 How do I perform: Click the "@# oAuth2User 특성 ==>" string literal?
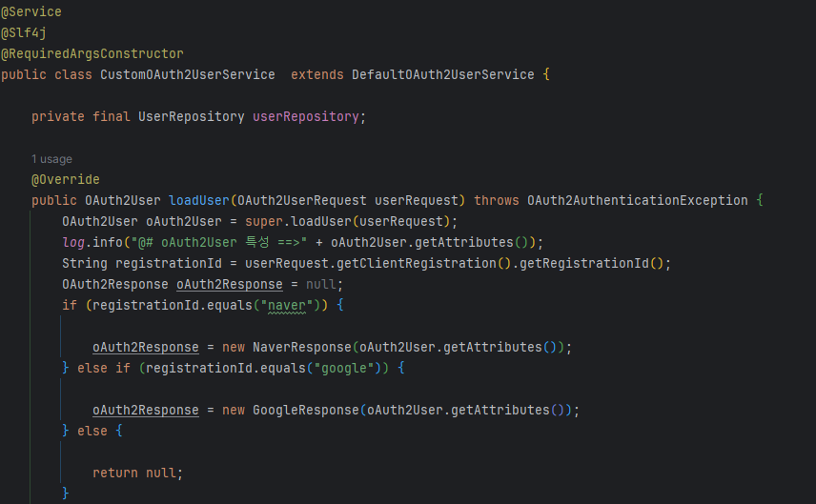pos(218,242)
